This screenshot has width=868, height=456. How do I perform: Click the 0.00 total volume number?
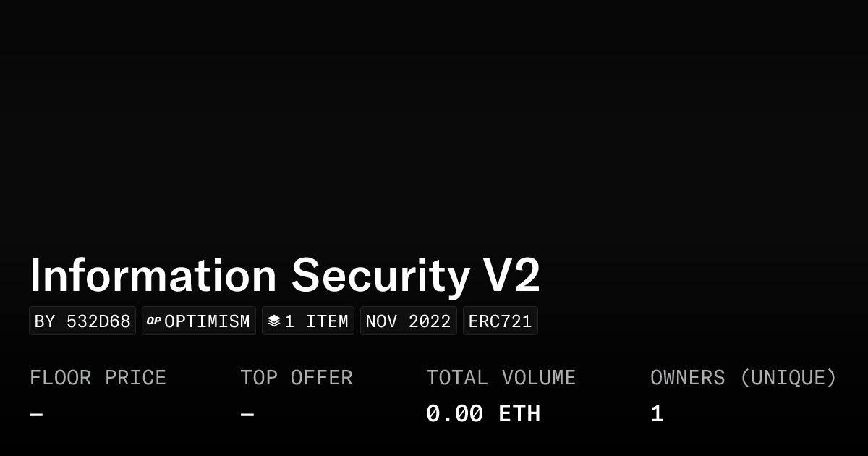click(454, 414)
